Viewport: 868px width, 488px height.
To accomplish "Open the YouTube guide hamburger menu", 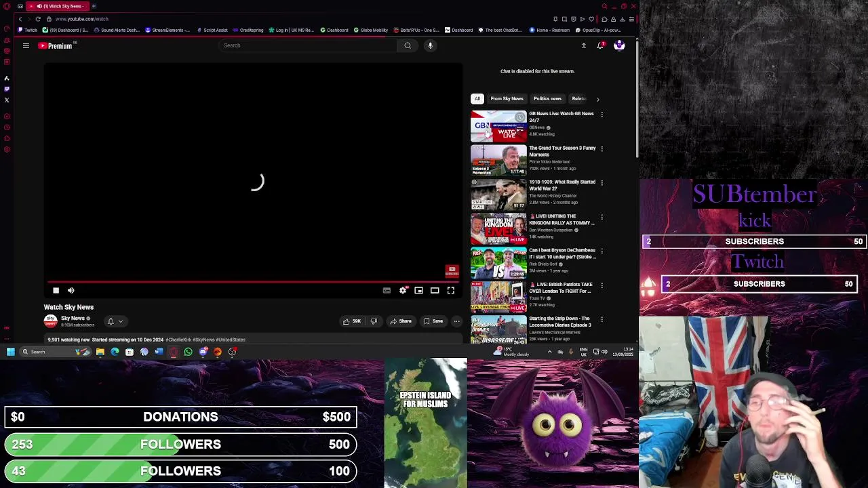I will [x=26, y=45].
